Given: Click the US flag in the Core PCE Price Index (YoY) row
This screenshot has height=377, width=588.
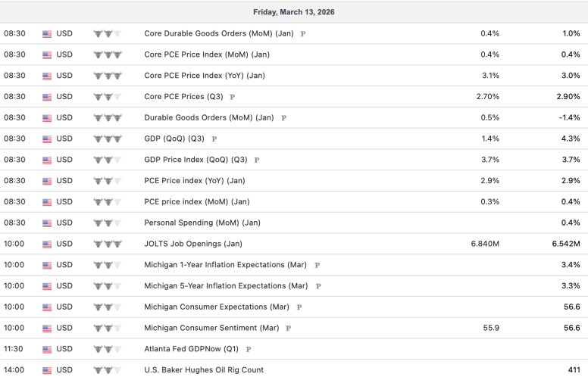Looking at the screenshot, I should pyautogui.click(x=47, y=76).
